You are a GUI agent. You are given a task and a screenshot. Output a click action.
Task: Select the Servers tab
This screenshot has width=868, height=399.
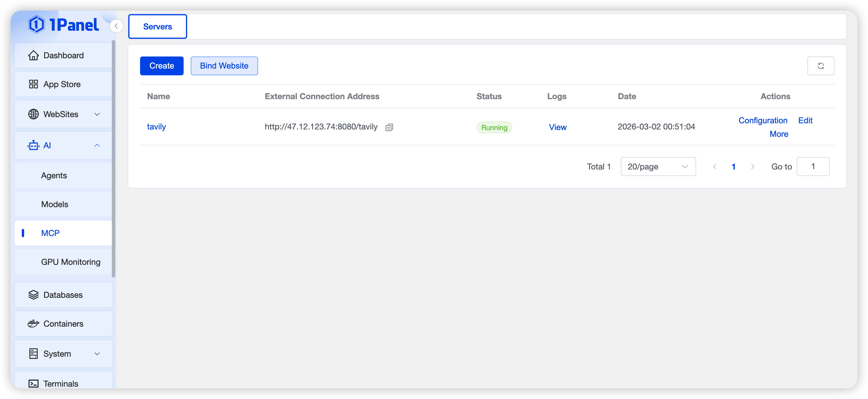coord(157,26)
